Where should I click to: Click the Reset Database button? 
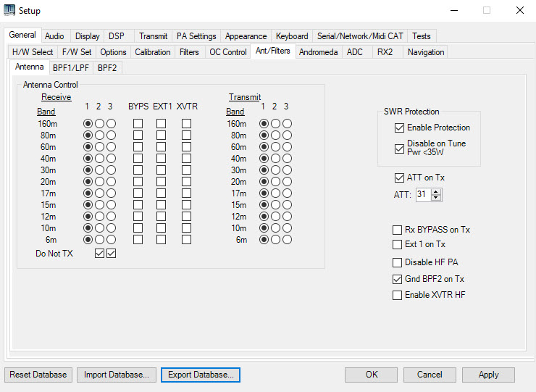(38, 375)
